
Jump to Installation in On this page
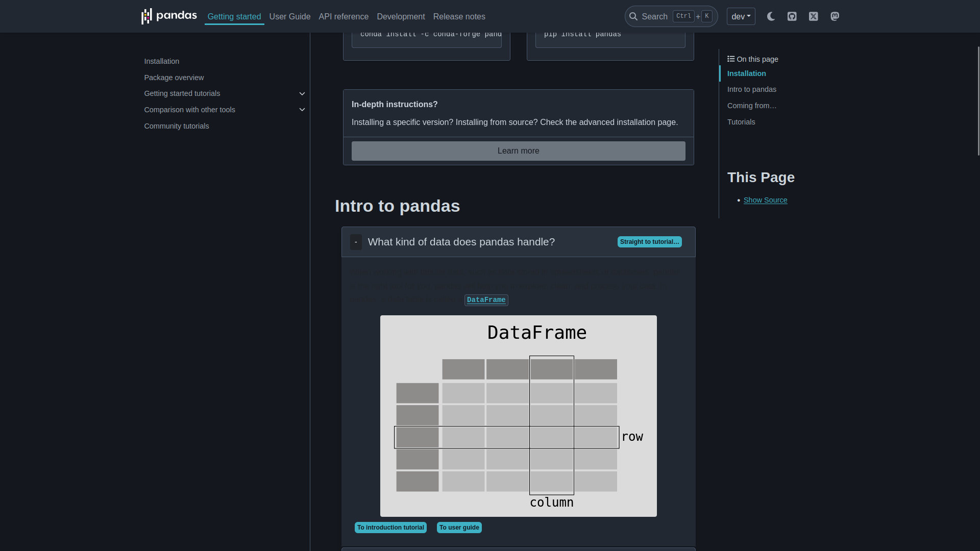[x=747, y=73]
